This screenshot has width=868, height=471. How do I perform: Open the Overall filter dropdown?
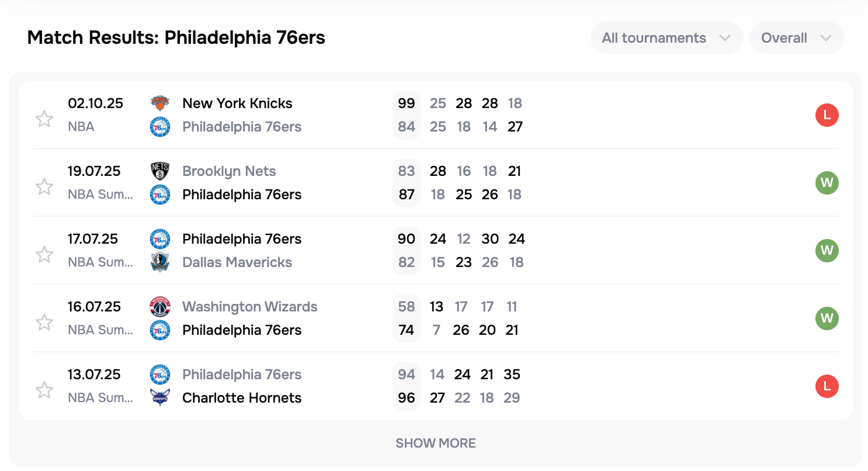[x=796, y=38]
